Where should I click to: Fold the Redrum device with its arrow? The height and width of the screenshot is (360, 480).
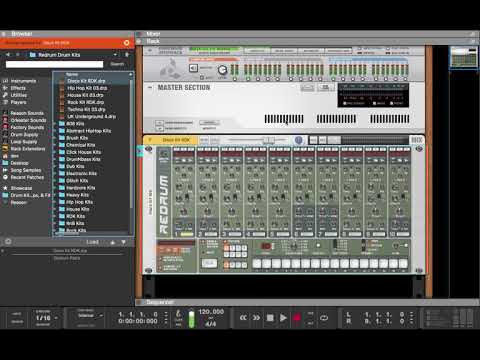[150, 140]
